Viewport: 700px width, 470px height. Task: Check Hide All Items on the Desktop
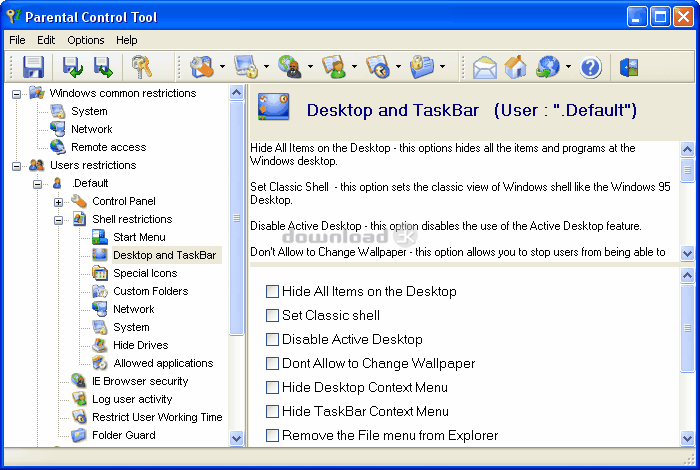click(x=272, y=291)
